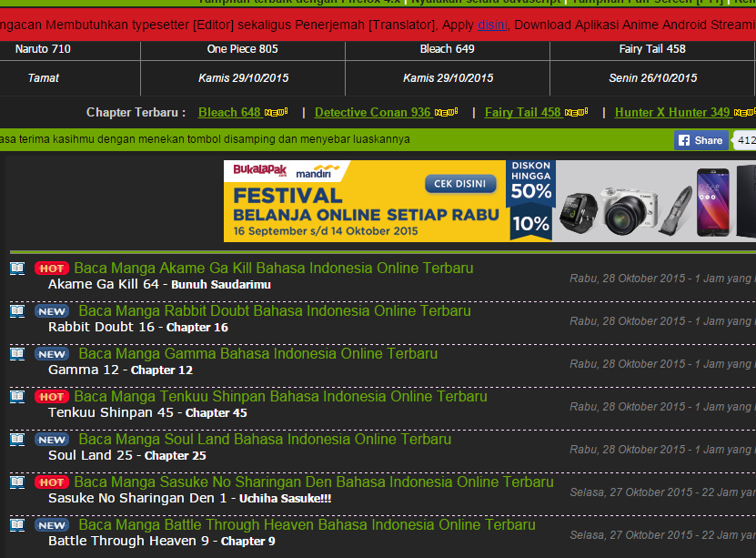The height and width of the screenshot is (558, 756).
Task: Click NEW badge on Soul Land
Action: tap(52, 440)
